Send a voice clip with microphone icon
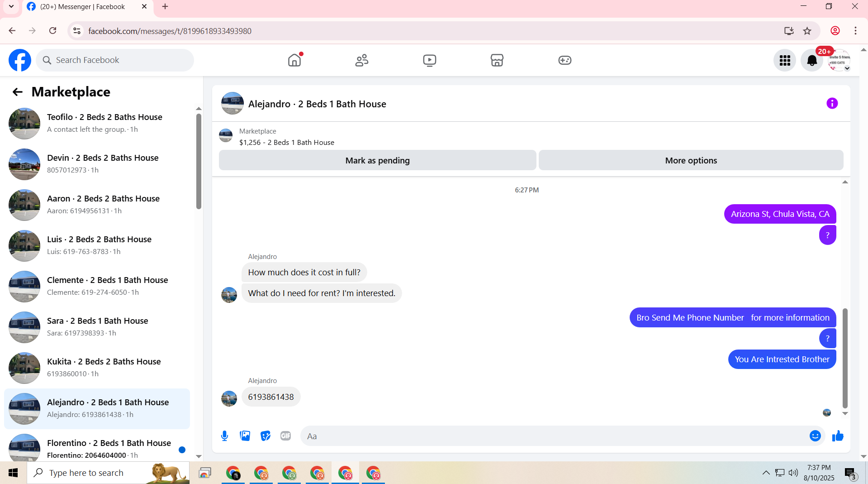Viewport: 868px width, 484px height. (x=224, y=436)
